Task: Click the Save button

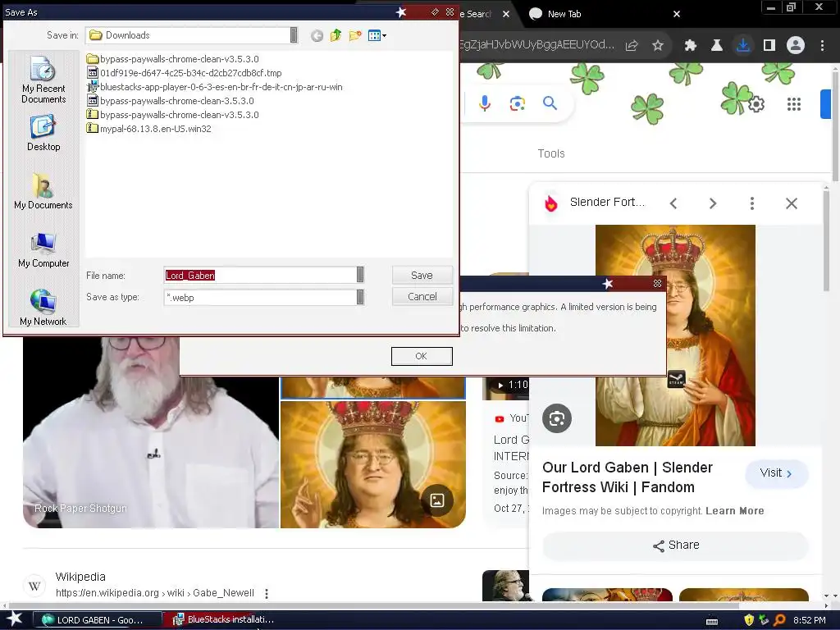Action: coord(422,276)
